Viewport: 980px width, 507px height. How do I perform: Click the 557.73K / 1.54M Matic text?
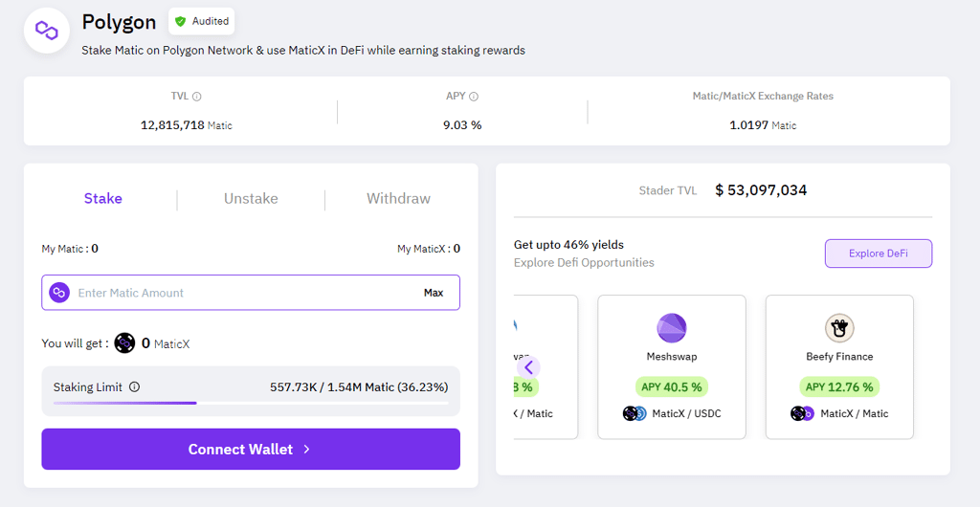tap(359, 387)
